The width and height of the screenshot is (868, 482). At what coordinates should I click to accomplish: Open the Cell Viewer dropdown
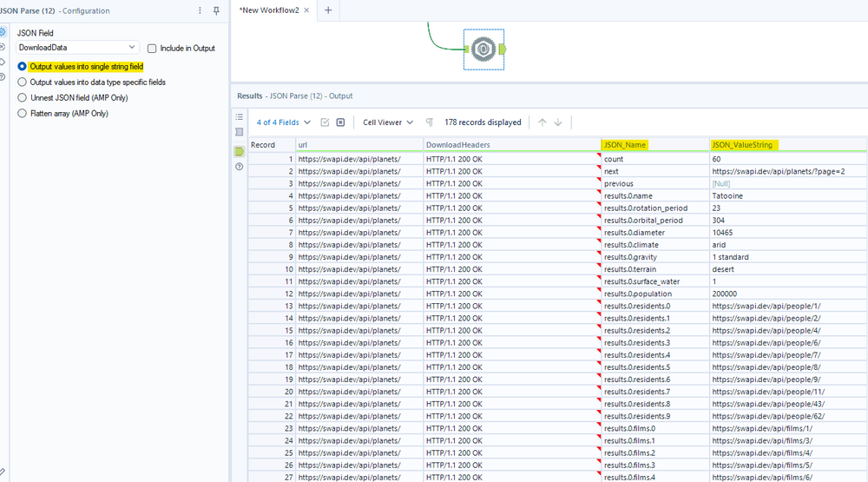click(388, 122)
